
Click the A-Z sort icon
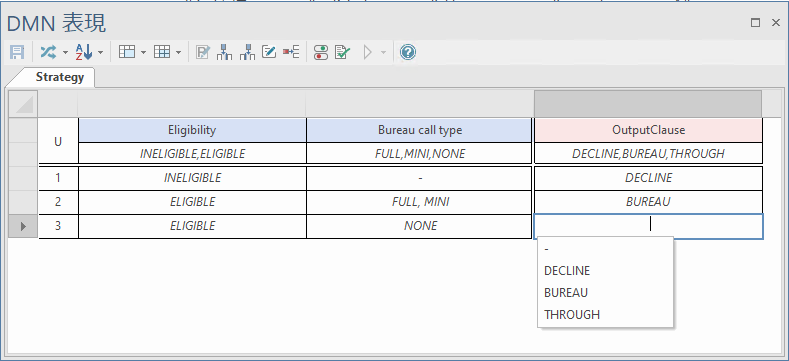[x=84, y=52]
